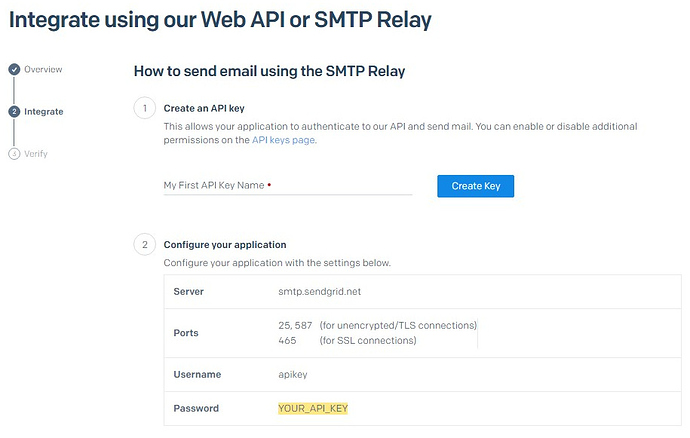Click the apikey username value
This screenshot has height=438, width=690.
pyautogui.click(x=293, y=375)
